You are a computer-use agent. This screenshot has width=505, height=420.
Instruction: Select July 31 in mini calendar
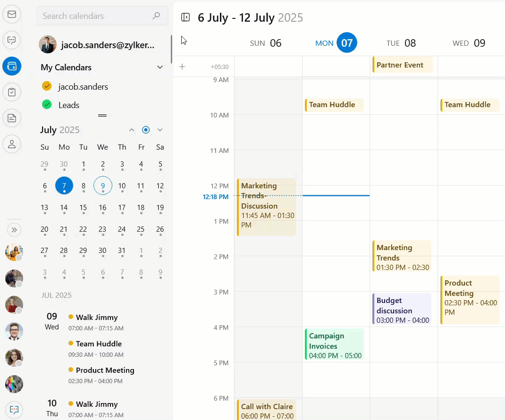click(x=122, y=251)
